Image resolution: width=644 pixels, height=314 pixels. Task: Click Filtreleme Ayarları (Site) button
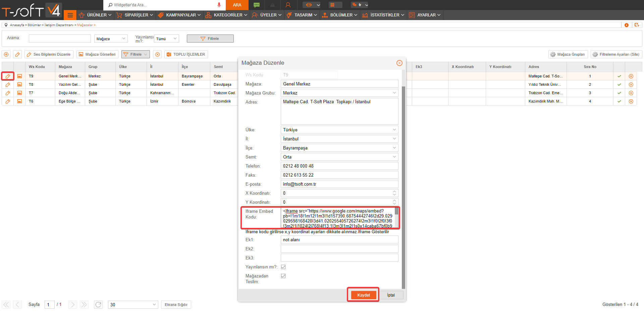pyautogui.click(x=616, y=54)
